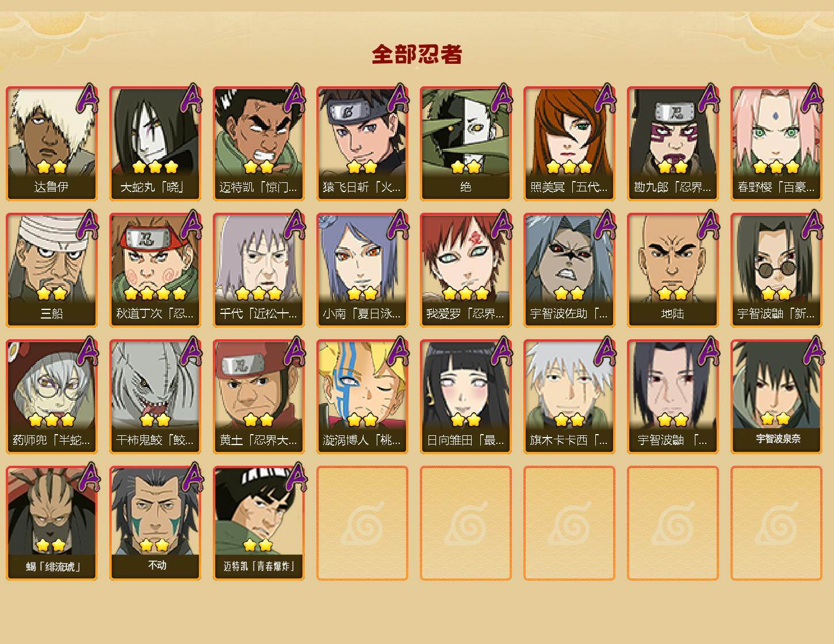Click the 全部忍者 heading
834x644 pixels.
click(417, 55)
